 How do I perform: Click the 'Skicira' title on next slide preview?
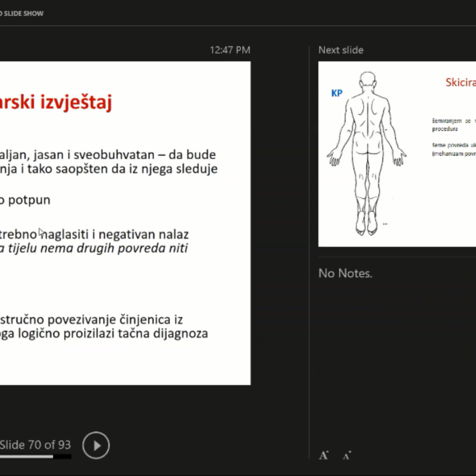click(460, 82)
